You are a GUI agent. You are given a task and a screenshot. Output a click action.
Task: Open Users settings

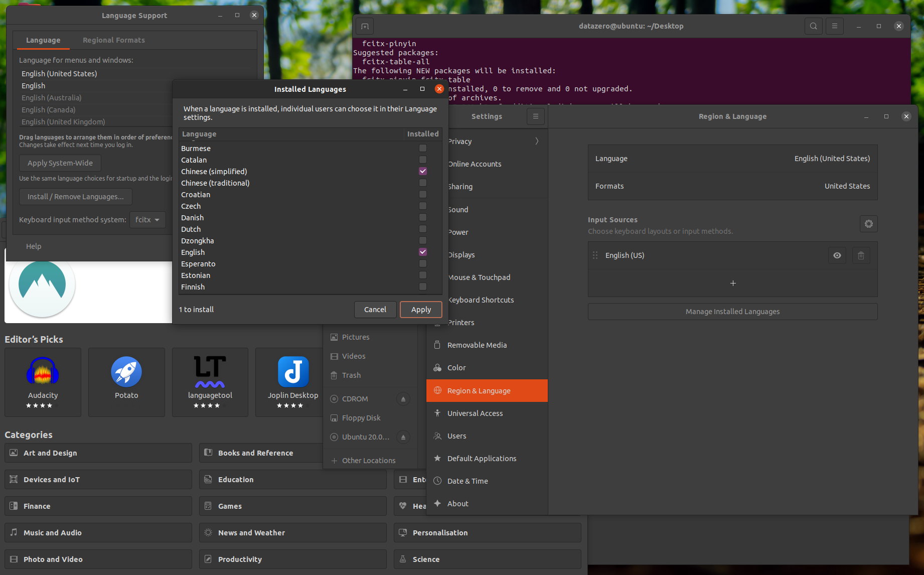(x=487, y=436)
